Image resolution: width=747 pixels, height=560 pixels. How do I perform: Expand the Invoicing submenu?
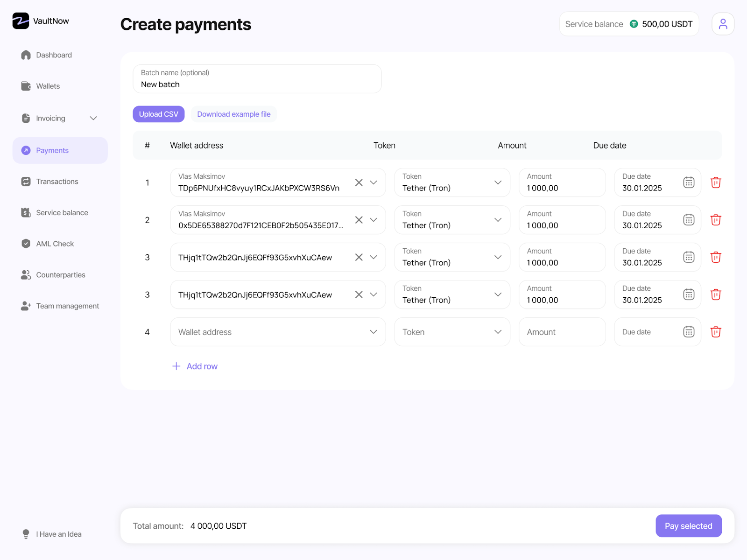point(93,119)
